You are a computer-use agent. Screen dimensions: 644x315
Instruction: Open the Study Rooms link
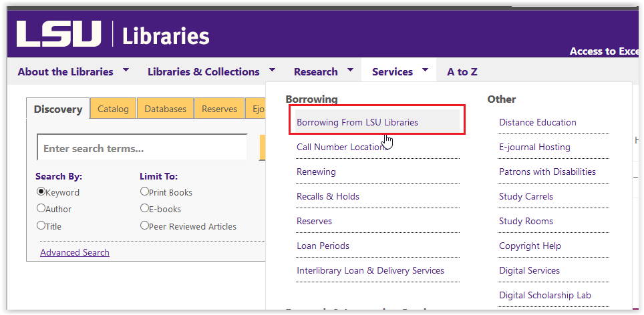pos(526,221)
